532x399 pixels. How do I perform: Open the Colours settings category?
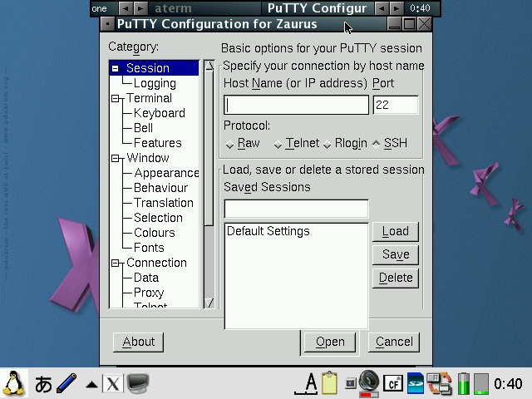(x=155, y=233)
